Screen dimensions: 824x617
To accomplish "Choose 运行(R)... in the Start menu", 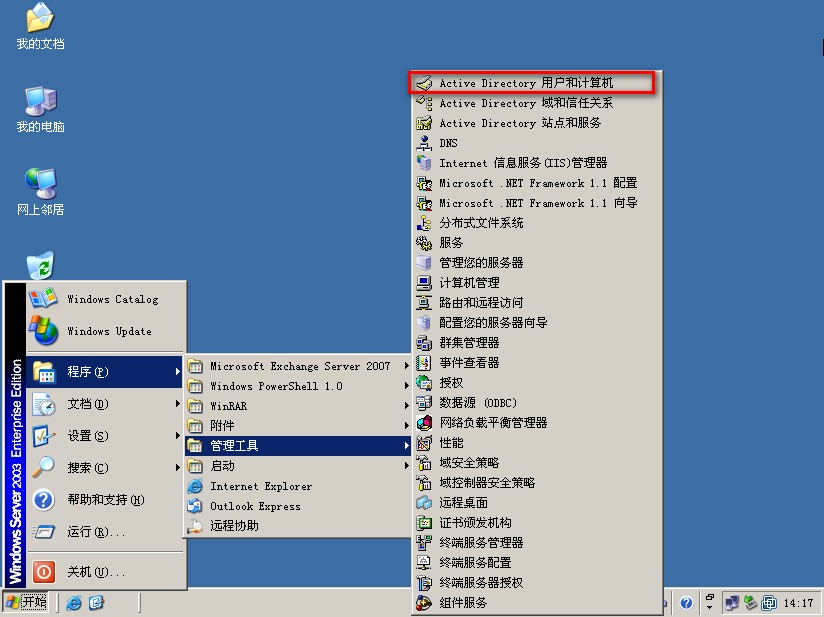I will click(x=105, y=532).
